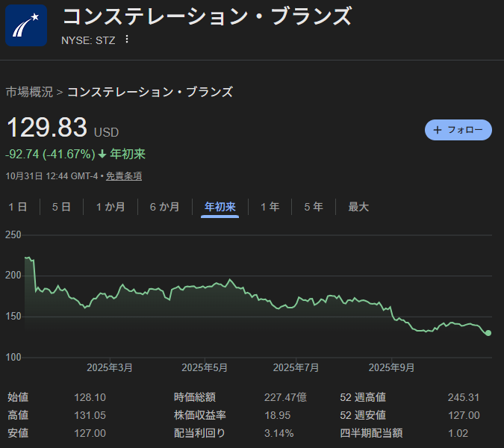The height and width of the screenshot is (448, 504).
Task: Click the Constellation Brands star logo
Action: (x=26, y=25)
